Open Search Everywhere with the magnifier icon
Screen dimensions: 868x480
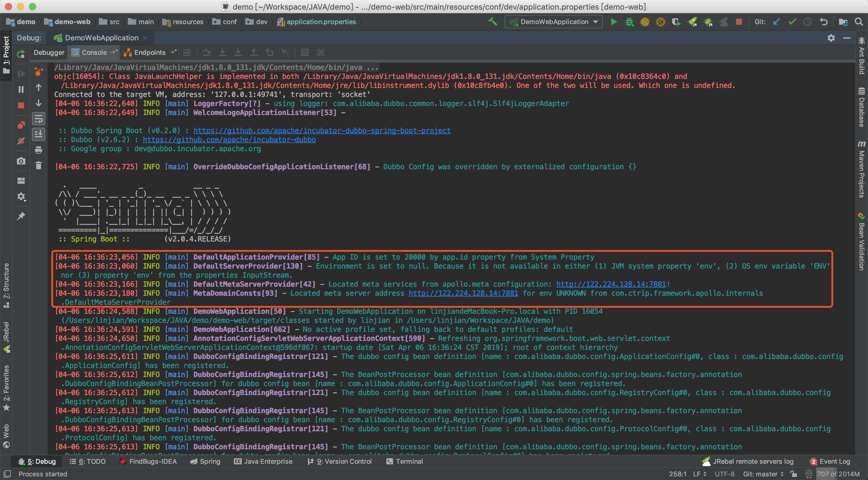[x=860, y=22]
